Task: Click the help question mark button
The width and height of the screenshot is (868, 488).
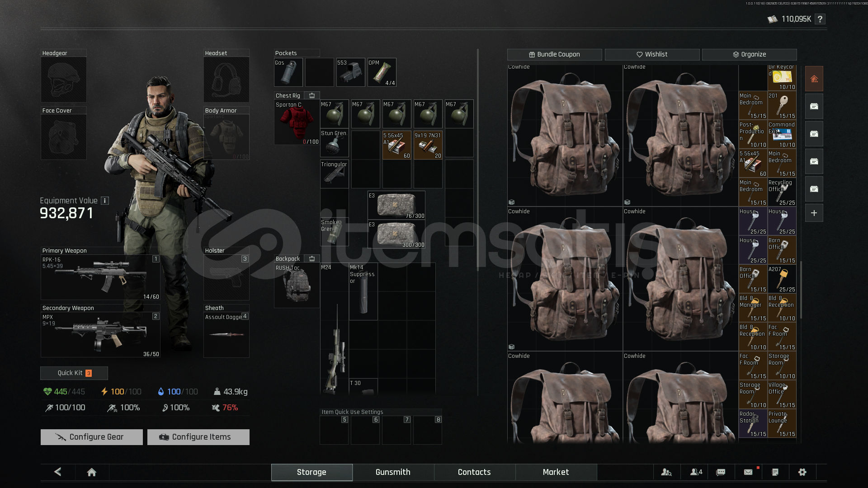Action: pyautogui.click(x=820, y=19)
